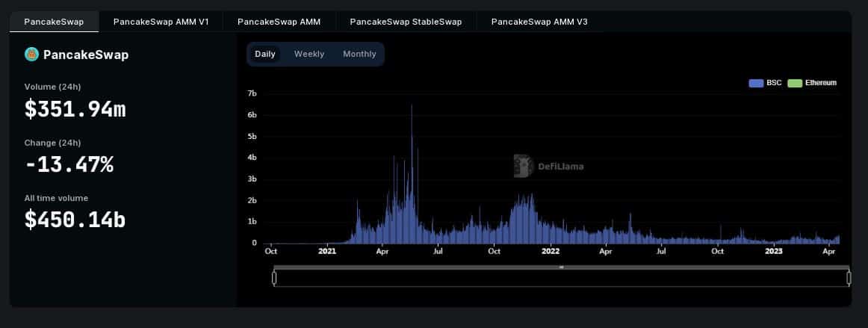
Task: Toggle the BSC legend series
Action: [765, 83]
